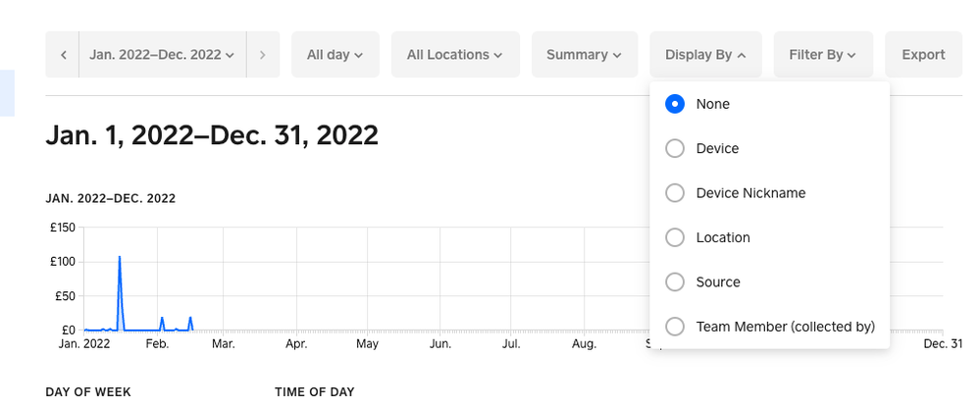
Task: Select the None radio option
Action: pyautogui.click(x=675, y=104)
